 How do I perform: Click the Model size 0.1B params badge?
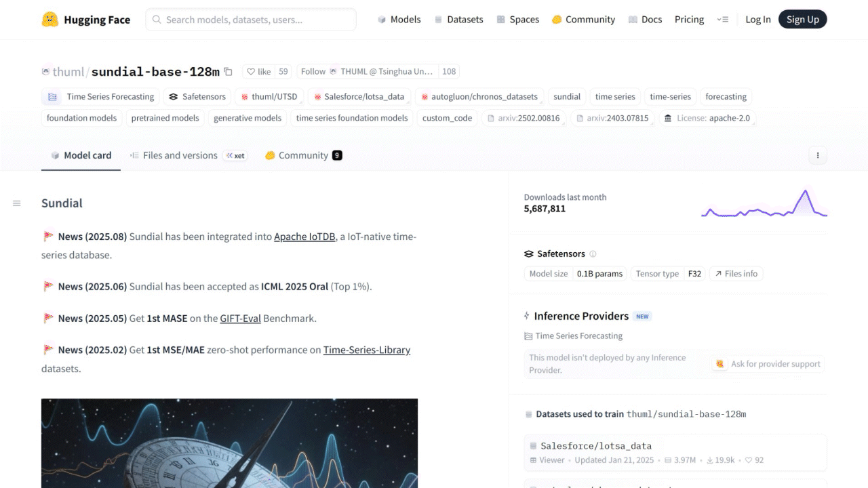[576, 274]
